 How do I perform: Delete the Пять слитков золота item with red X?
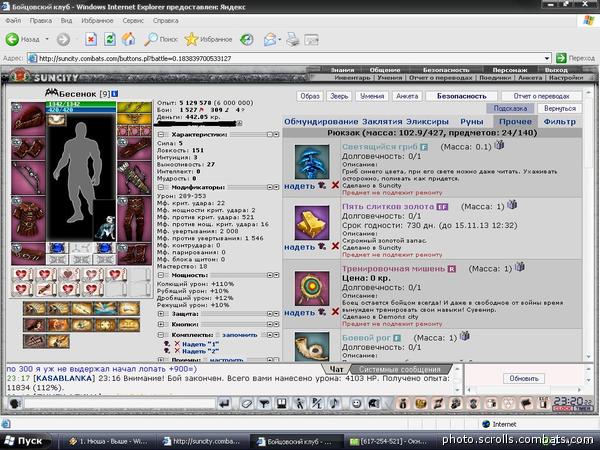[x=335, y=246]
